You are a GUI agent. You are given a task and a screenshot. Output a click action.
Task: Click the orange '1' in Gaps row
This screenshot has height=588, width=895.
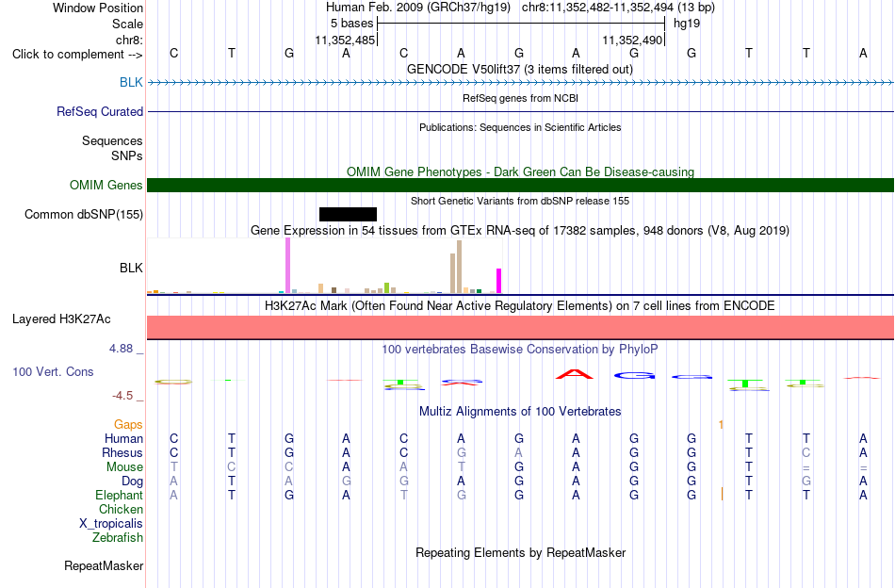(x=721, y=424)
